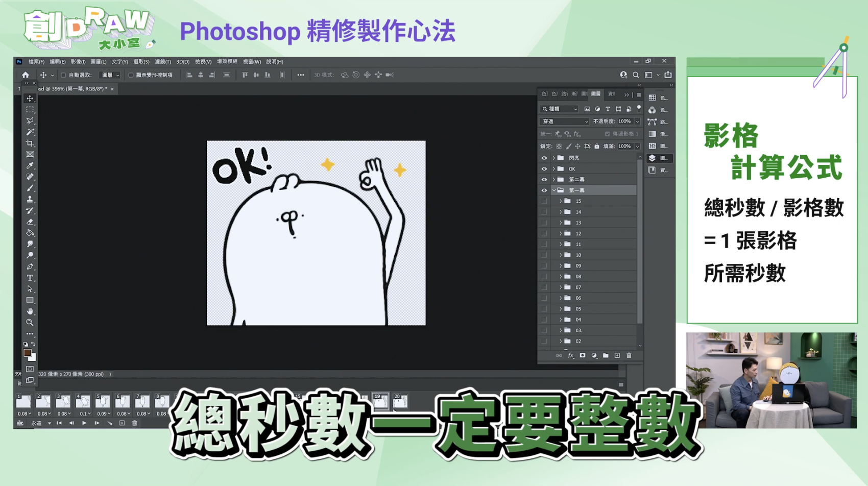Show the folder 10 layer visibility box
This screenshot has height=486, width=868.
point(544,255)
